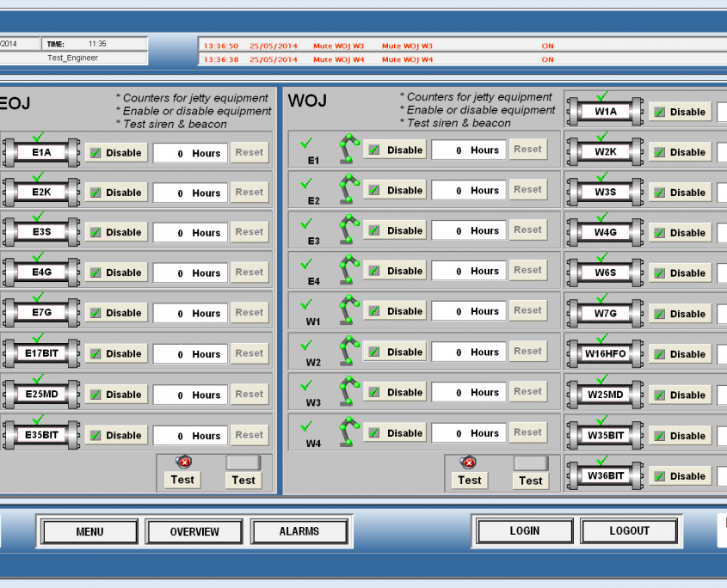Select the E1 loading arm icon
This screenshot has width=727, height=588.
pos(347,148)
